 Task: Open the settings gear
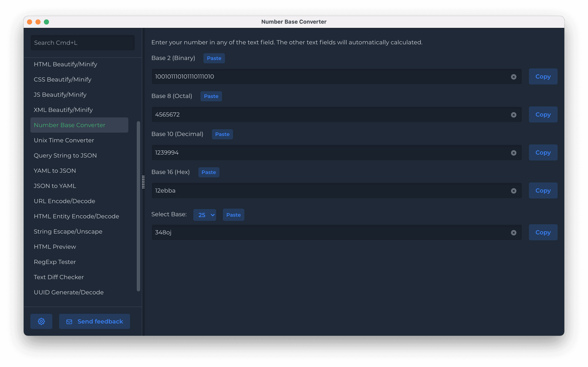41,321
